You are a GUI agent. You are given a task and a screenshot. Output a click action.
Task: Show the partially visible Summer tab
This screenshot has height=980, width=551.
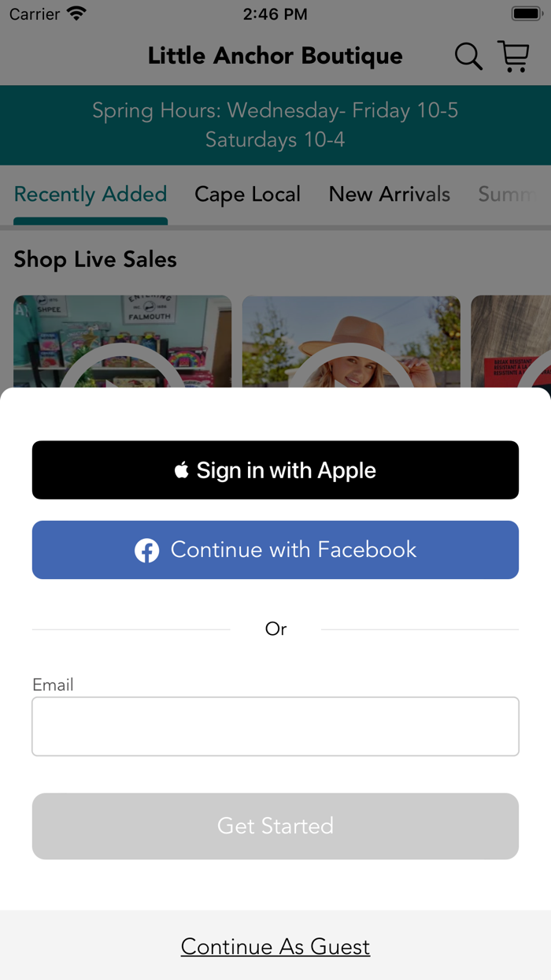point(508,195)
